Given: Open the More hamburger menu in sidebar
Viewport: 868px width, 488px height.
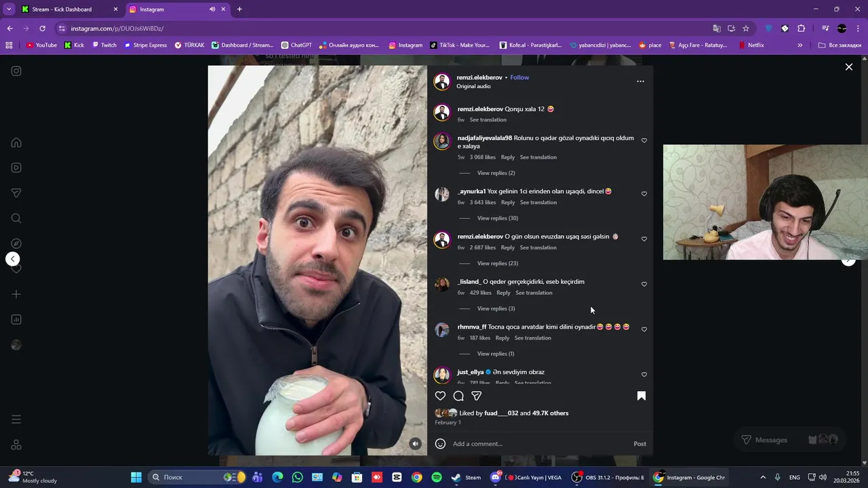Looking at the screenshot, I should tap(16, 420).
